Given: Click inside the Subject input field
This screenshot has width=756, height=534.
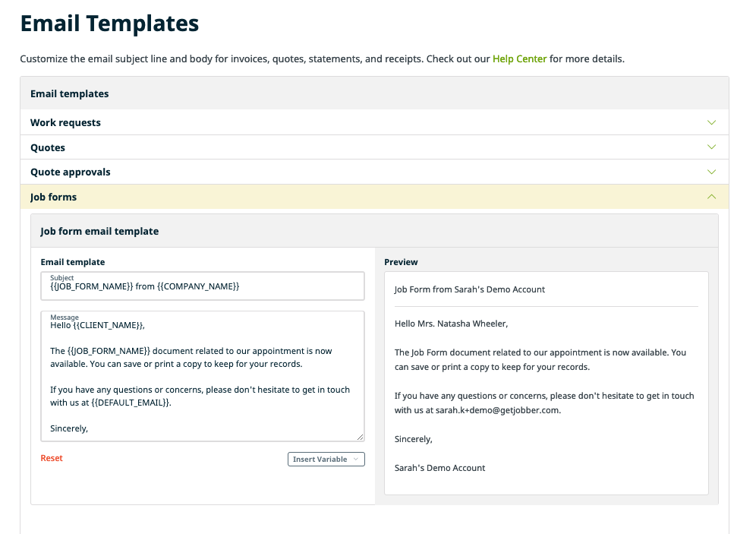Looking at the screenshot, I should [202, 287].
